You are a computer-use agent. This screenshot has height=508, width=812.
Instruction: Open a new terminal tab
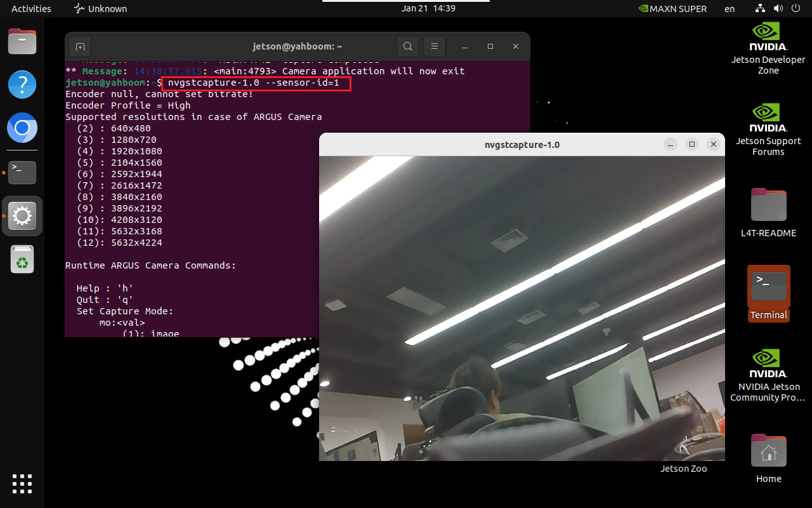(80, 46)
